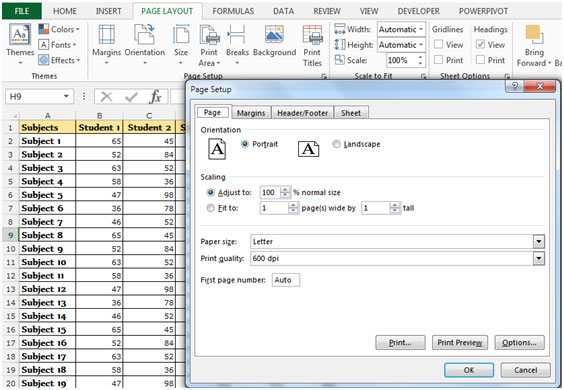
Task: Open the Margins options
Action: pos(106,45)
